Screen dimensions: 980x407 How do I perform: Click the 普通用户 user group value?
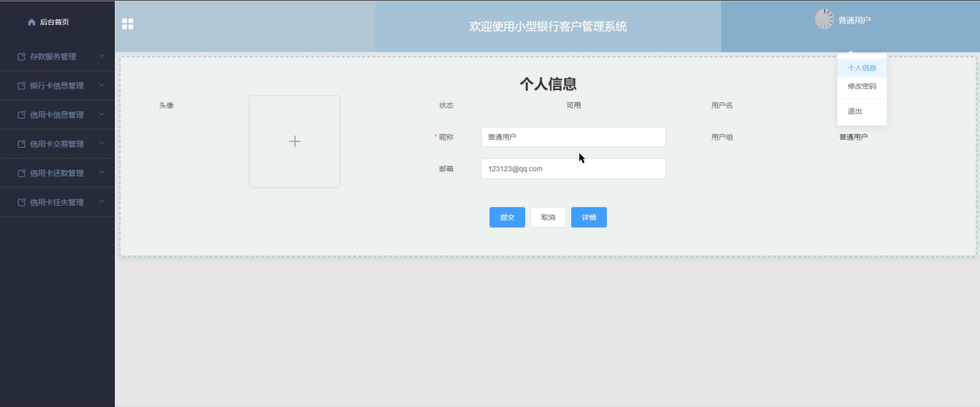pos(853,137)
